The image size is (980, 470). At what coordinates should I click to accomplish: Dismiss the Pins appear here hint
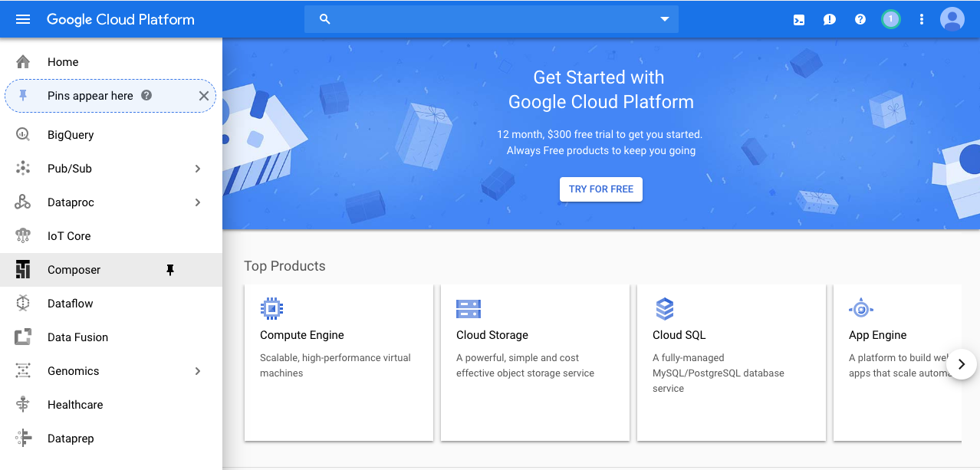coord(203,96)
